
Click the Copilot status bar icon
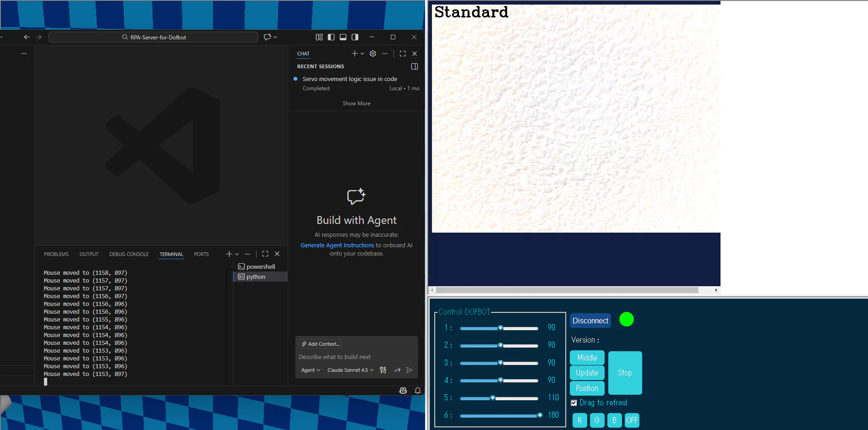[x=403, y=391]
